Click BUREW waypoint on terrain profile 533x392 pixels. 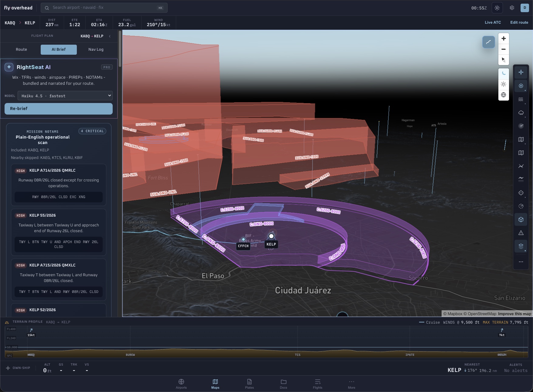(x=130, y=355)
